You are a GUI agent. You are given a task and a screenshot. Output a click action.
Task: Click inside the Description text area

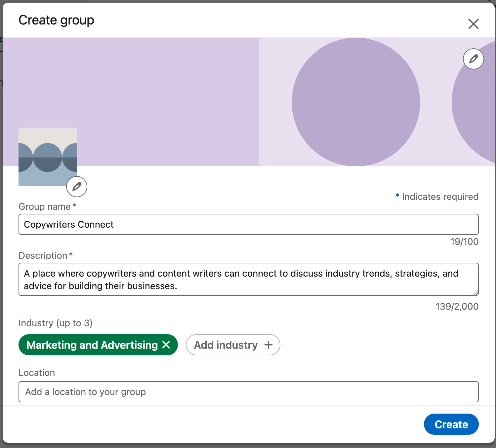(x=248, y=279)
